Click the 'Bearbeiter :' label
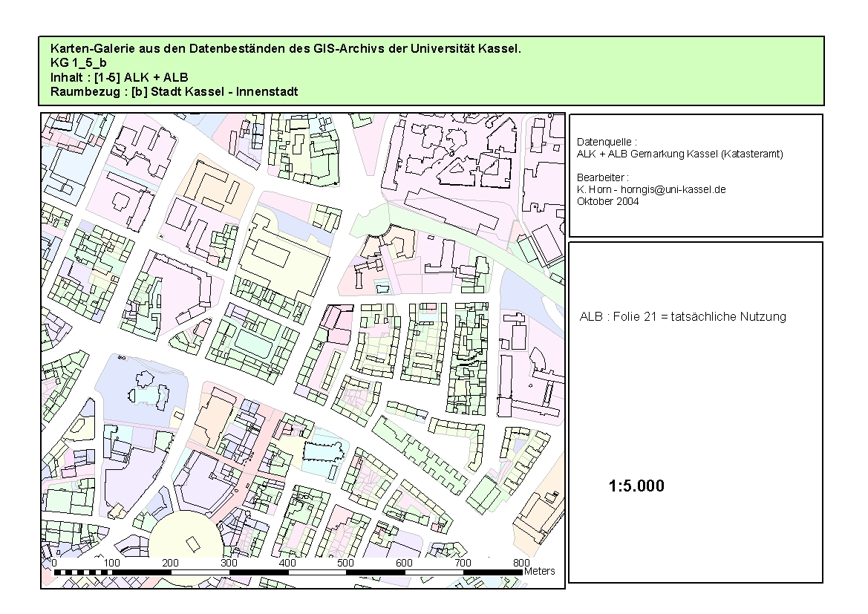 602,177
